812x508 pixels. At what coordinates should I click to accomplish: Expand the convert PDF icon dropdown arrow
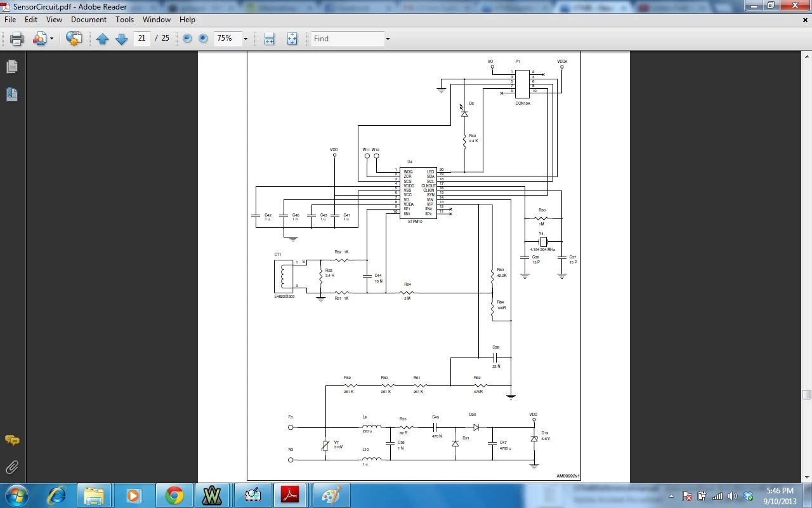click(x=51, y=39)
